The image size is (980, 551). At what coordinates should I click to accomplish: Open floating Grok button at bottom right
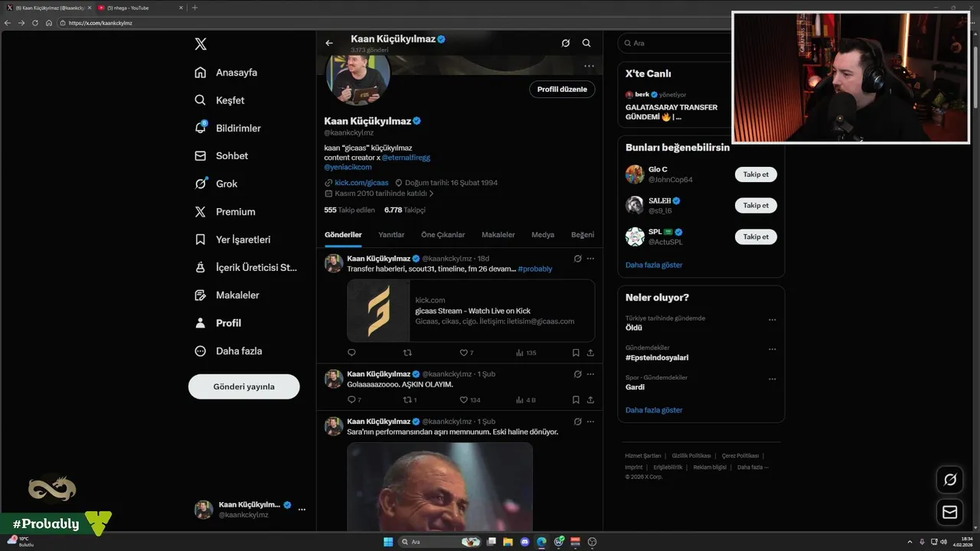coord(950,480)
